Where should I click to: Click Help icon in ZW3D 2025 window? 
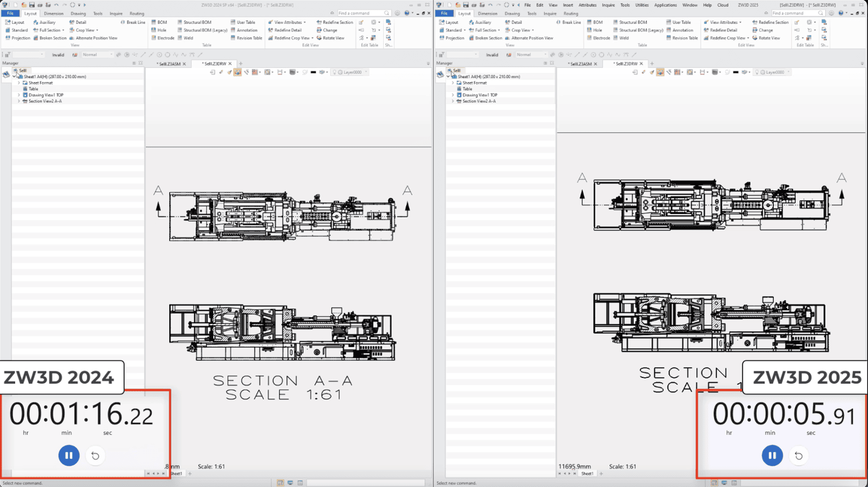pyautogui.click(x=841, y=13)
